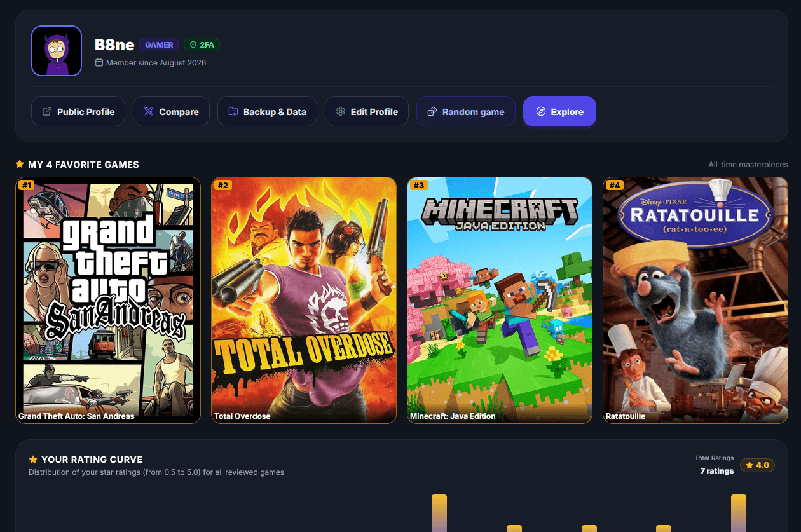The height and width of the screenshot is (532, 801).
Task: Click the 'Total Overdose' caption text
Action: (x=242, y=416)
